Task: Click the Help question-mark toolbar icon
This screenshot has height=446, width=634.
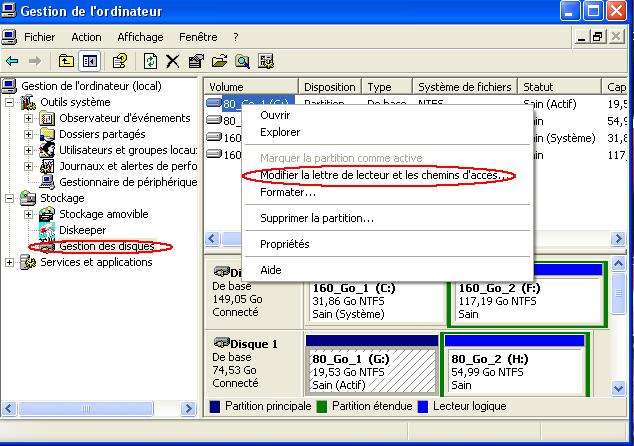Action: [x=120, y=61]
